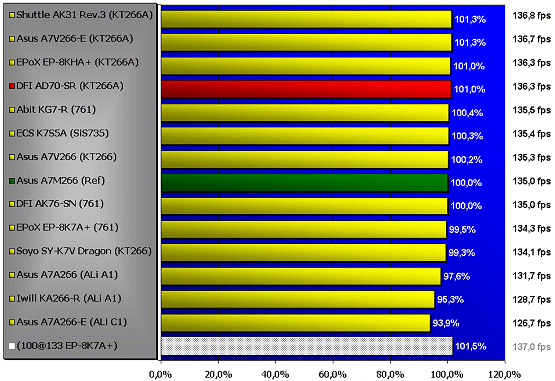The width and height of the screenshot is (555, 381).
Task: Click the 120,0% axis tick label
Action: (505, 375)
